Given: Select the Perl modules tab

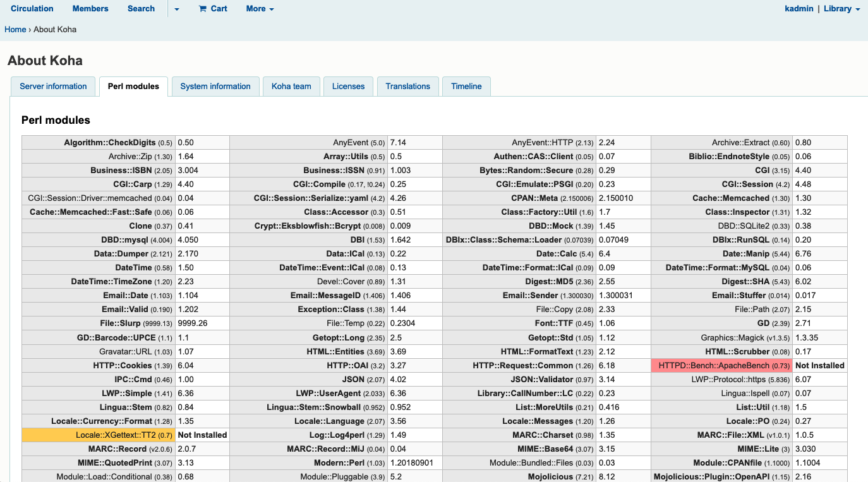Looking at the screenshot, I should pyautogui.click(x=133, y=87).
